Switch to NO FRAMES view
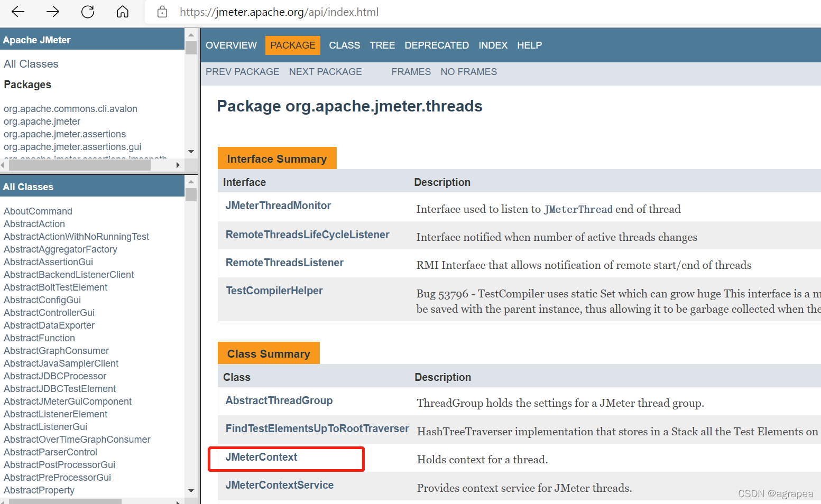821x504 pixels. click(x=468, y=72)
